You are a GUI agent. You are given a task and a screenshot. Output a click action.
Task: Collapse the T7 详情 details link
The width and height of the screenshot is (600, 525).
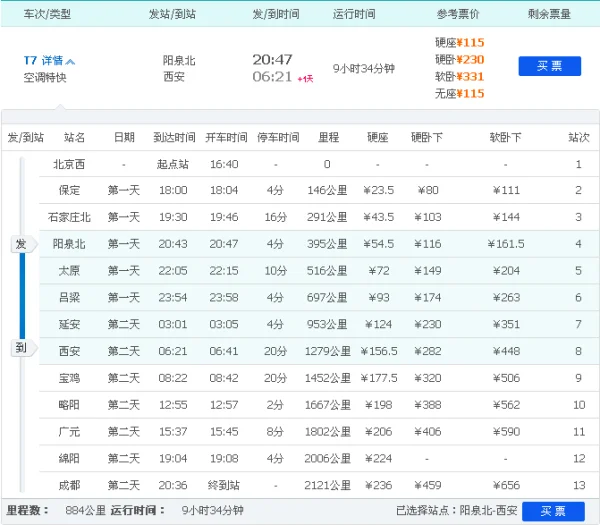[49, 60]
